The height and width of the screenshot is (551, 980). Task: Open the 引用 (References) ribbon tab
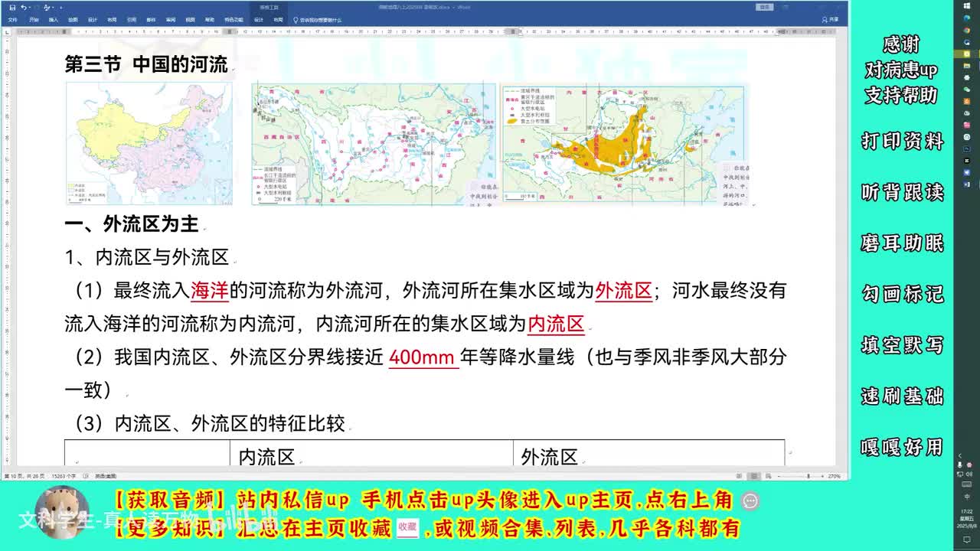click(x=132, y=19)
